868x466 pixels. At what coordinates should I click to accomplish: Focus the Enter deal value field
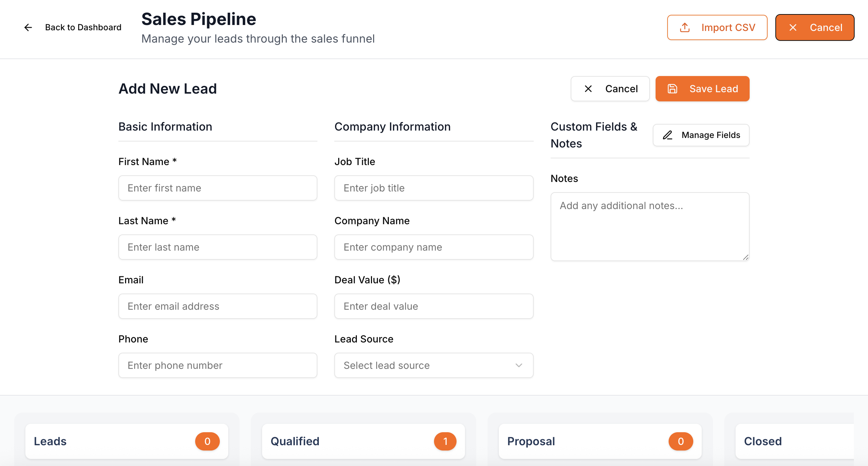click(433, 306)
